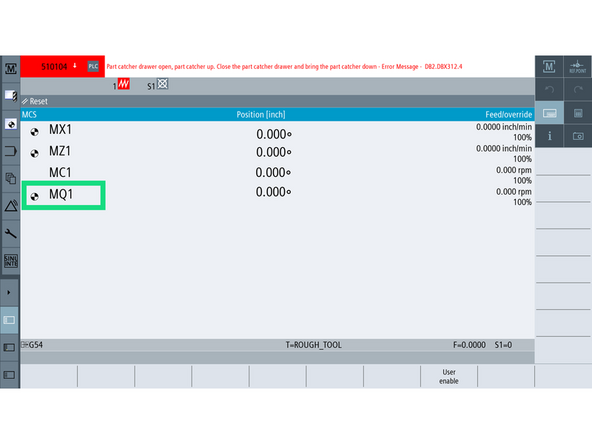Click the MQ1 position value 0.000
The width and height of the screenshot is (592, 444).
[273, 192]
